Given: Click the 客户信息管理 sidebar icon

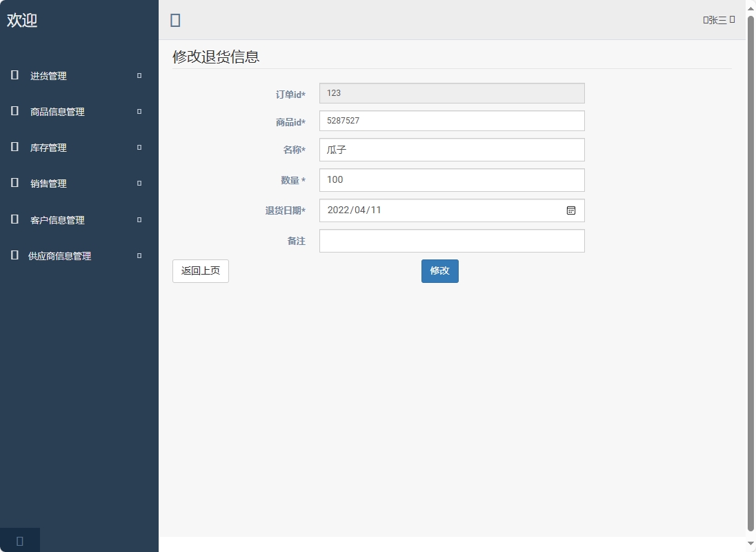Looking at the screenshot, I should (14, 219).
